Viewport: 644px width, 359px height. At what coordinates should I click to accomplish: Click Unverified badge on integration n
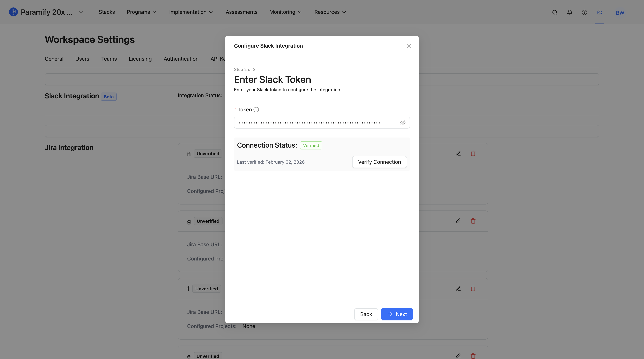pyautogui.click(x=208, y=154)
